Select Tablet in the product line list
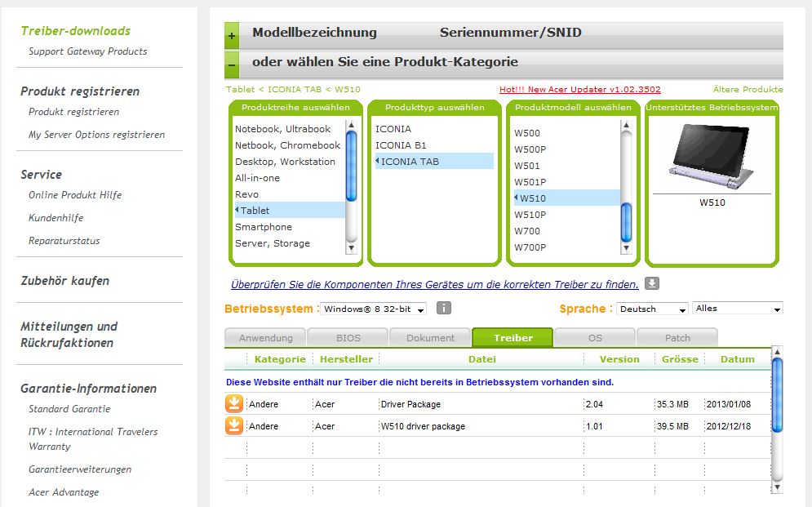Screen dimensions: 812x507 (x=290, y=211)
